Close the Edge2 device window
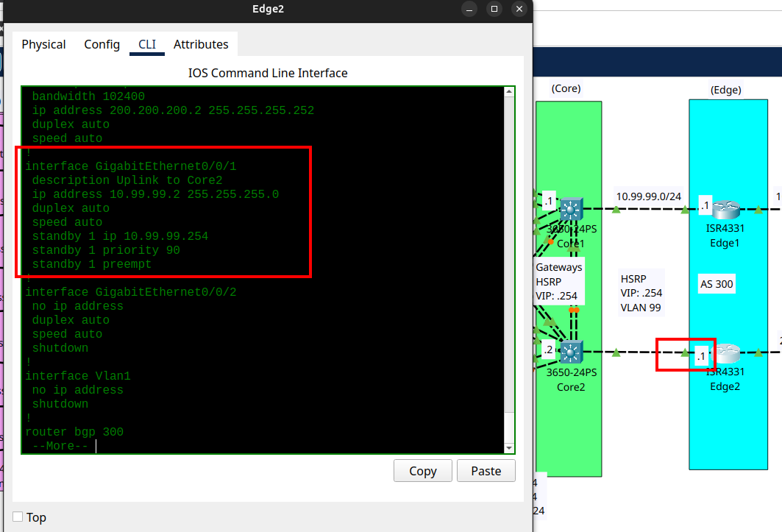Viewport: 782px width, 532px height. pos(519,9)
